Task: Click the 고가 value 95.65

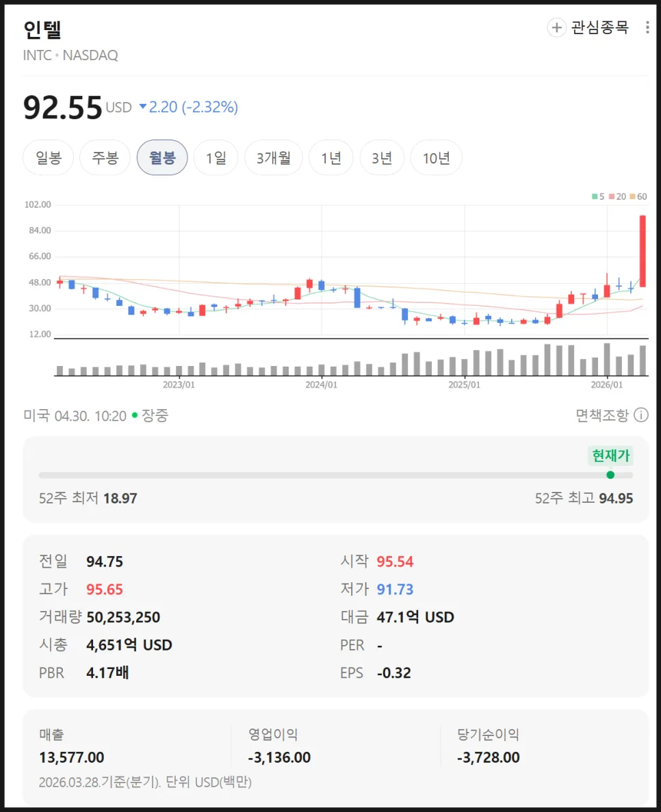Action: (105, 589)
